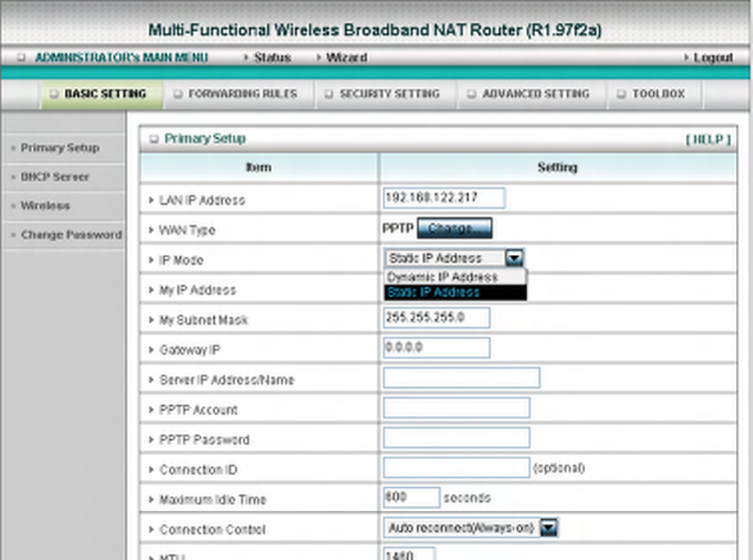The image size is (753, 560).
Task: Open DHCP Server in sidebar
Action: click(x=55, y=177)
